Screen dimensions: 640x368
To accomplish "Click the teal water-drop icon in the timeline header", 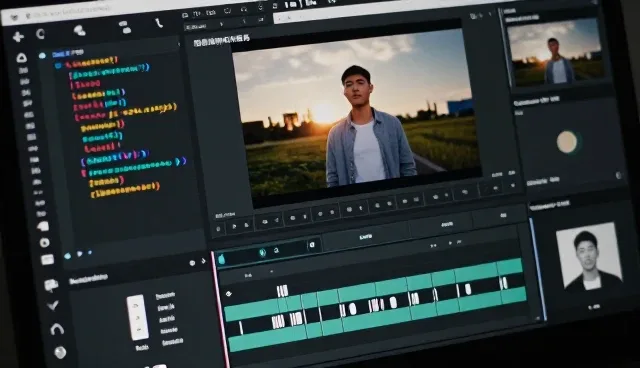I will (221, 259).
